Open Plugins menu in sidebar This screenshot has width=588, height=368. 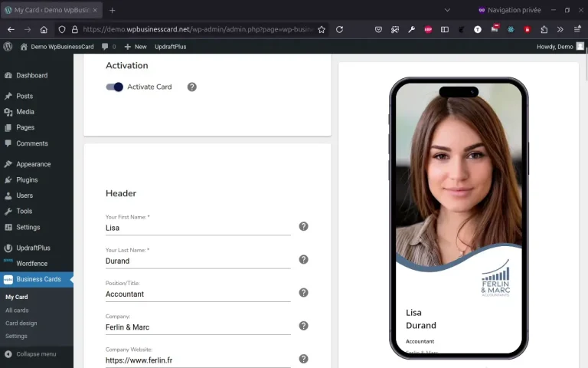(x=37, y=180)
